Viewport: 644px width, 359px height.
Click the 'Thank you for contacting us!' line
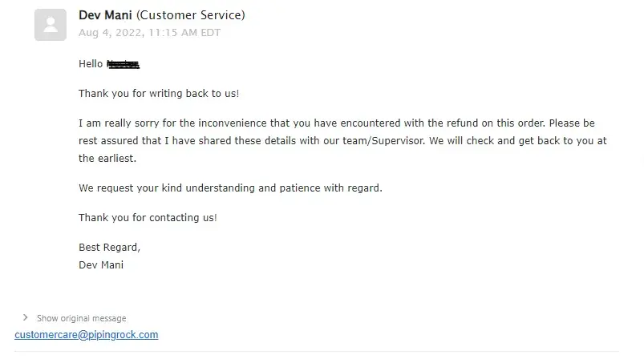148,217
